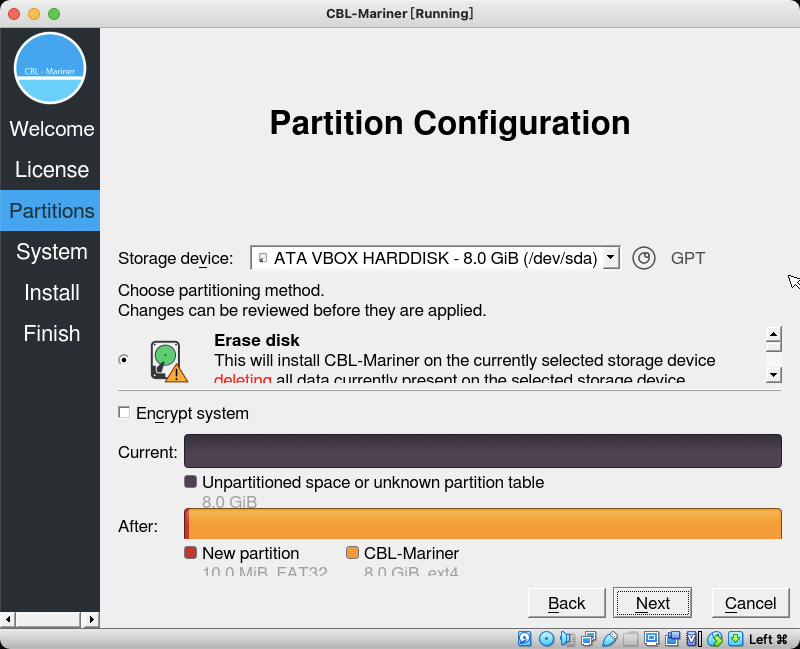Screen dimensions: 800x649
Task: Click the red New partition legend swatch
Action: point(190,553)
